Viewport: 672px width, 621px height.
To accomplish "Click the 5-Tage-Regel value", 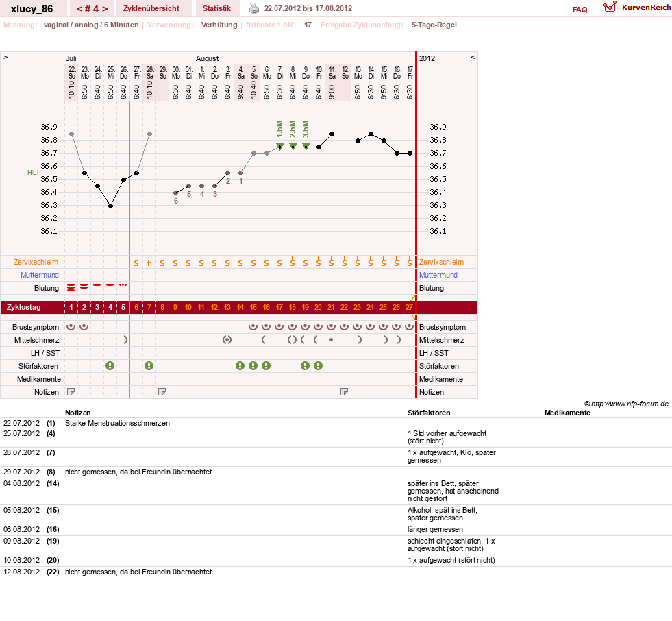I will pos(434,25).
